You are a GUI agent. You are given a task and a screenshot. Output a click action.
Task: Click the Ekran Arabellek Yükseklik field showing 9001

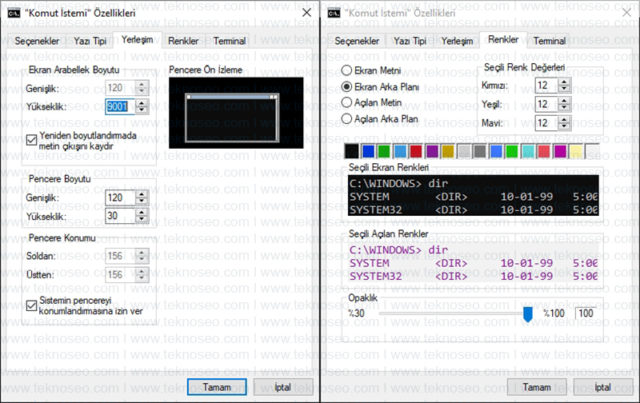click(x=121, y=107)
